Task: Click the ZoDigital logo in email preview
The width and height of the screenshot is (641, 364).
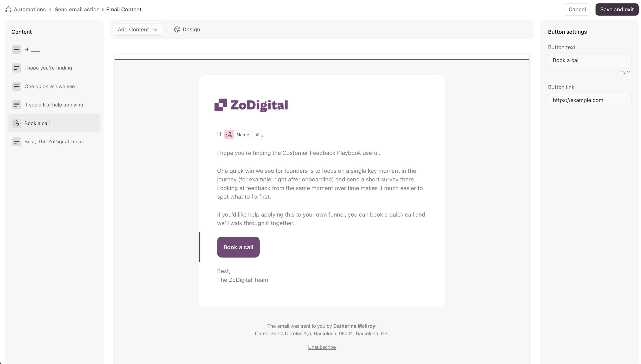Action: tap(251, 105)
